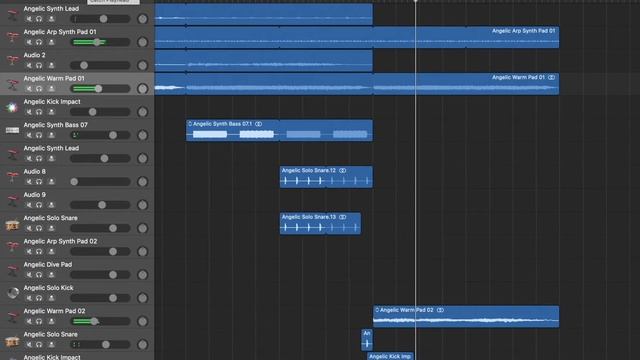This screenshot has width=640, height=360.
Task: Click icon right of headphones on Angelic Warm Pad 01
Action: [x=51, y=89]
